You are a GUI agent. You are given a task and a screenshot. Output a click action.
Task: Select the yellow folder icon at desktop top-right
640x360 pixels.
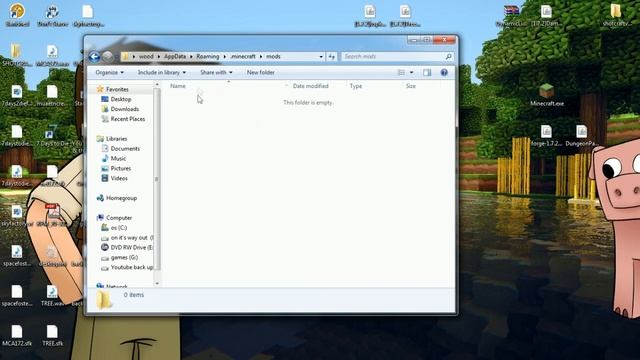(616, 15)
